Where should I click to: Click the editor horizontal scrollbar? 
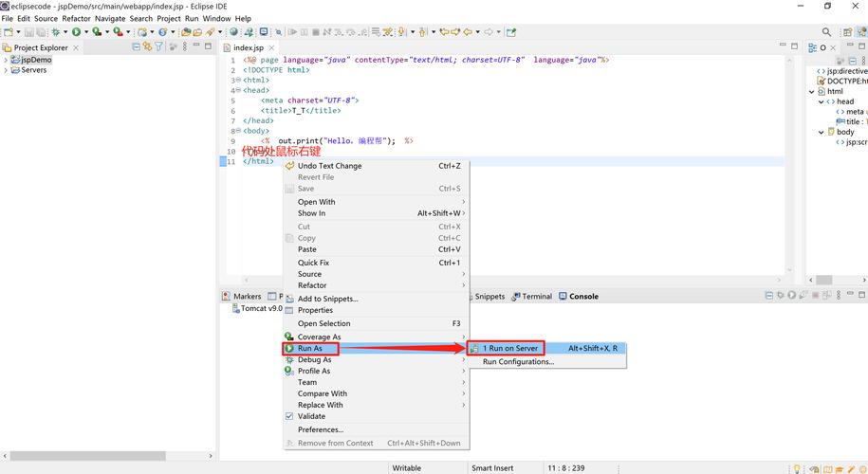click(x=512, y=280)
